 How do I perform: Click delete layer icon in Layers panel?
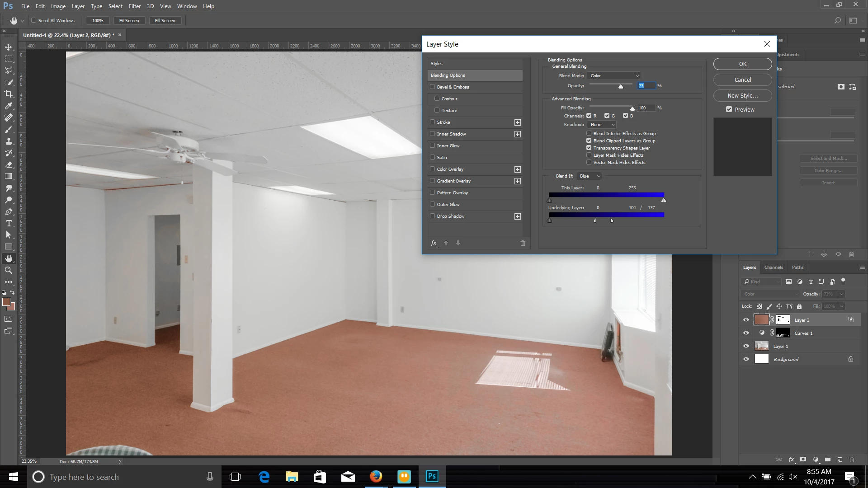(852, 460)
